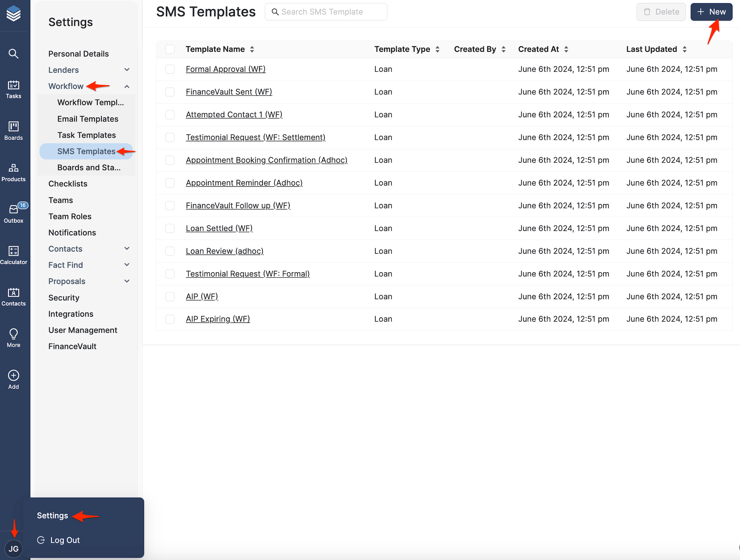
Task: Select all templates via header checkbox
Action: pyautogui.click(x=170, y=49)
